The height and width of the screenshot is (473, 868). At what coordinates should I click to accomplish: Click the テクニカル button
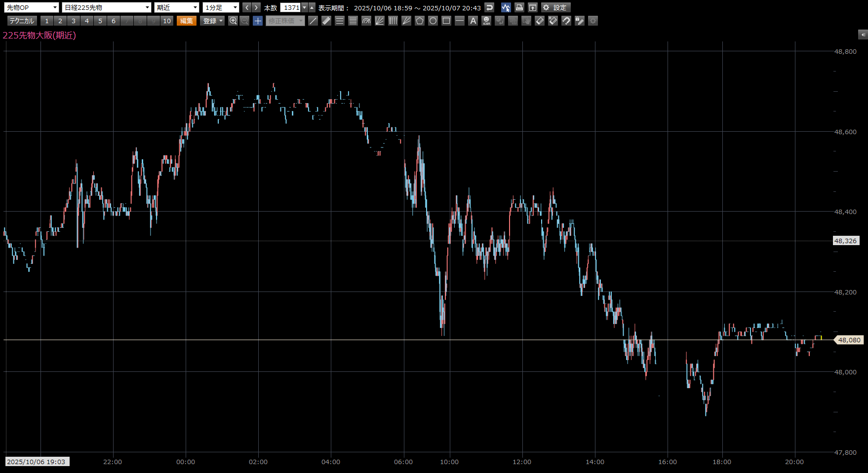click(x=22, y=21)
